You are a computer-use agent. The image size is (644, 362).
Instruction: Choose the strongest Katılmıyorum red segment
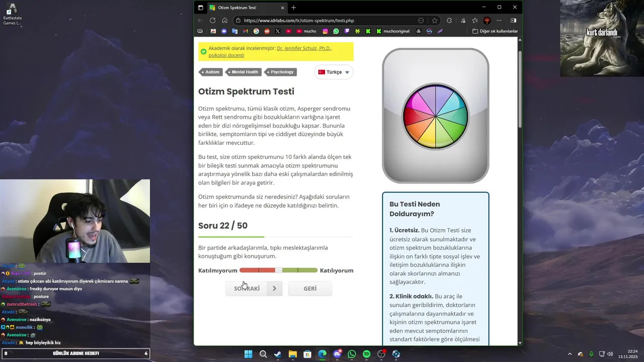tap(249, 270)
